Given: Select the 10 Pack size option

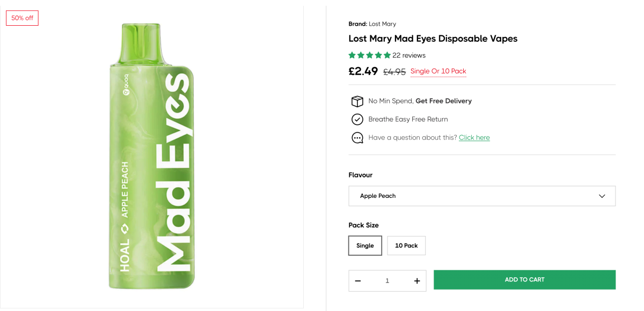Looking at the screenshot, I should click(x=406, y=246).
